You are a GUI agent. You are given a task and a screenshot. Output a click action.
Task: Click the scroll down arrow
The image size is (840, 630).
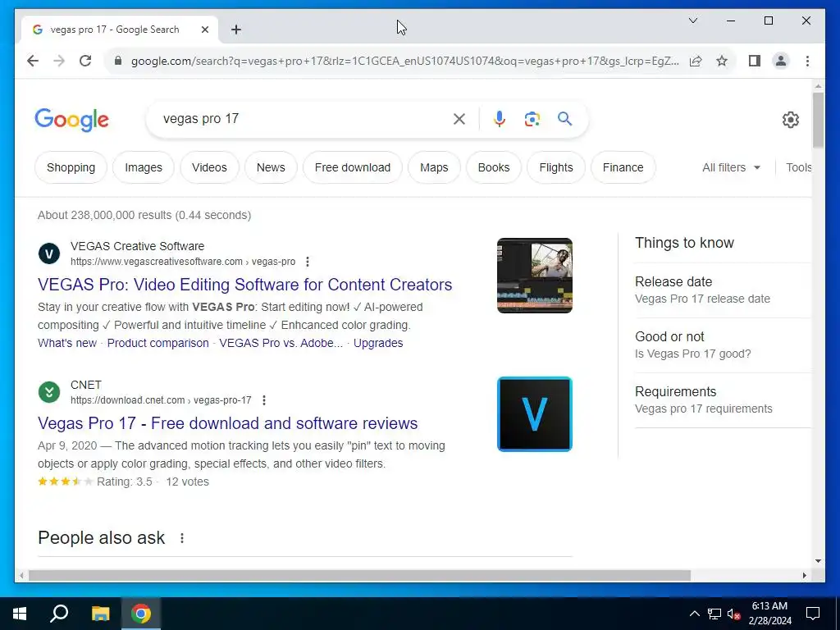point(818,561)
